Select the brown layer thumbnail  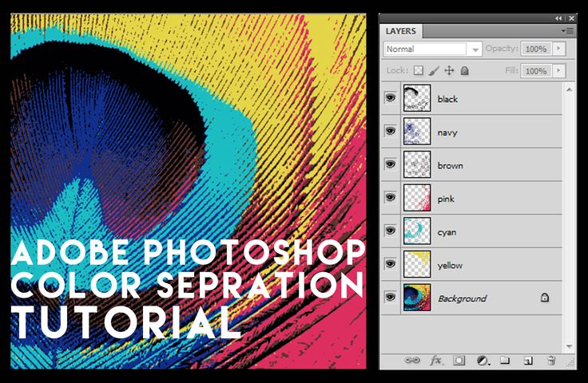click(x=417, y=164)
